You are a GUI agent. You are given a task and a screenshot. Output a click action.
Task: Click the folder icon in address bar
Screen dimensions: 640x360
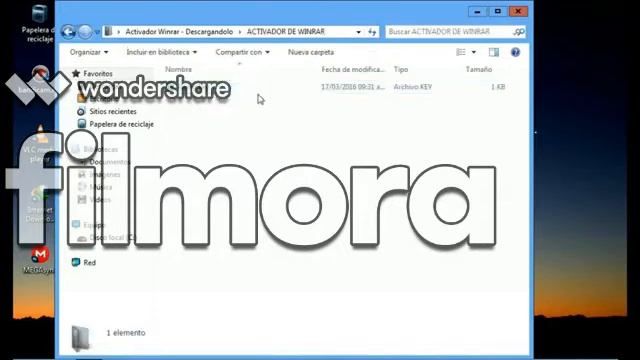point(108,31)
